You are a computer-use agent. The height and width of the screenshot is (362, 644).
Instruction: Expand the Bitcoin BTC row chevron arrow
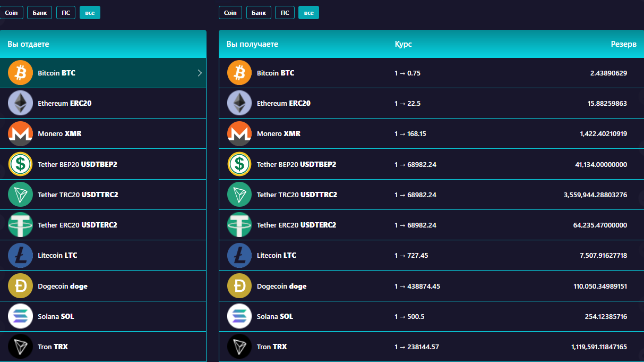[200, 73]
